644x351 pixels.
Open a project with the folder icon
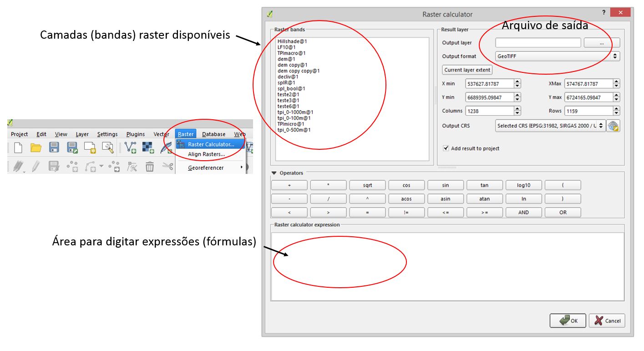coord(36,147)
